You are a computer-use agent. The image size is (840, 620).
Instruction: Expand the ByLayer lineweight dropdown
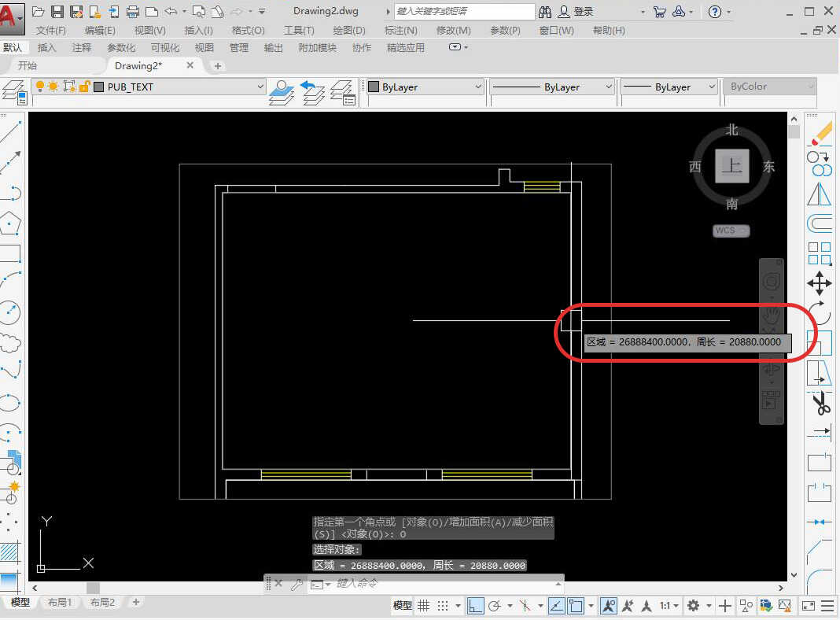pyautogui.click(x=712, y=87)
